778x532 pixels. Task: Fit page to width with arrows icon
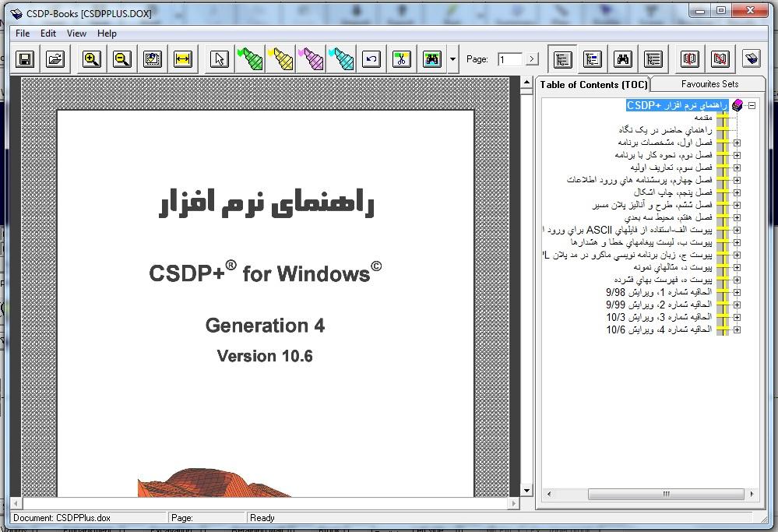[x=182, y=59]
